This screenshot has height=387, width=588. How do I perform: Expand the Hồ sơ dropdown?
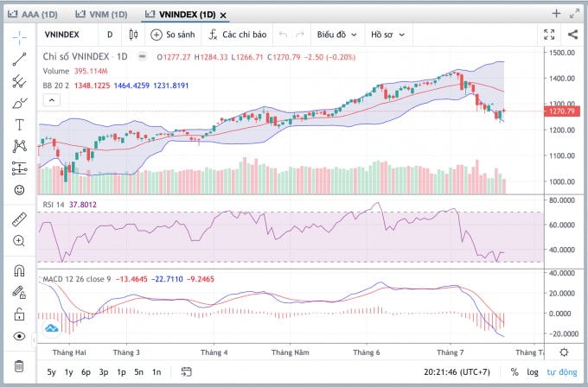(x=387, y=35)
